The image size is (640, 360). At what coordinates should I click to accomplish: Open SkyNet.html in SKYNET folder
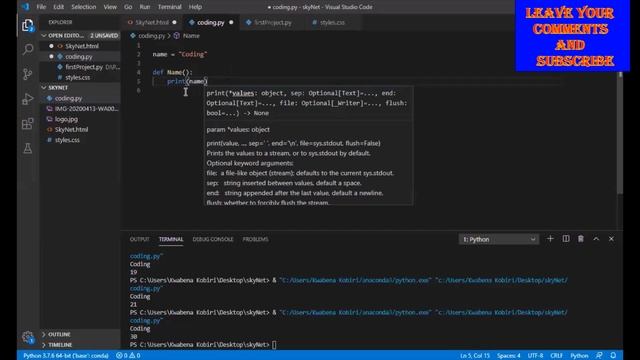pos(80,129)
